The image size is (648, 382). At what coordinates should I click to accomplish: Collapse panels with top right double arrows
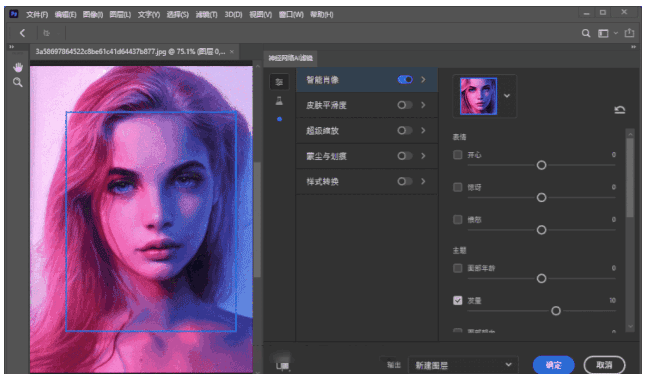[633, 47]
